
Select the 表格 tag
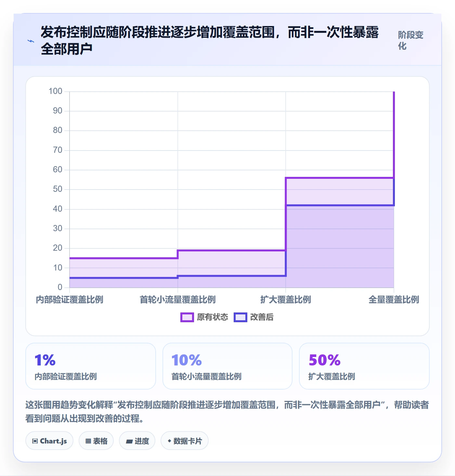(96, 441)
